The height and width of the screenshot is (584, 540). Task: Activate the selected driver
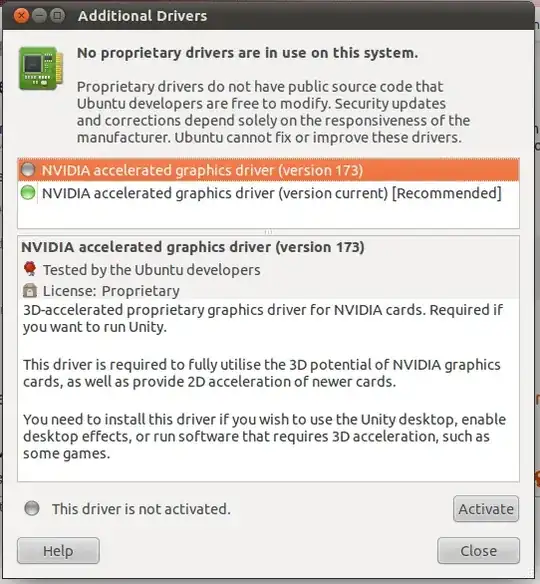486,508
